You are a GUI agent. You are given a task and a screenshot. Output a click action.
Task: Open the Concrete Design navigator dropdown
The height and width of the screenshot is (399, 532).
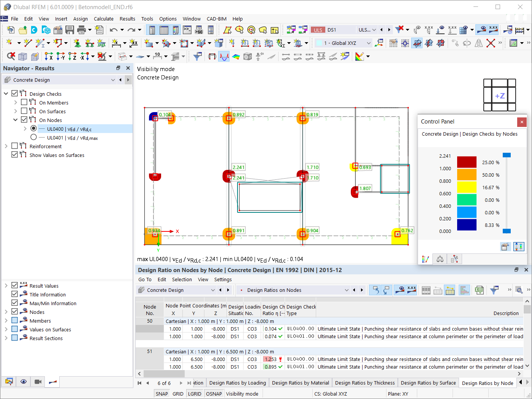[113, 80]
